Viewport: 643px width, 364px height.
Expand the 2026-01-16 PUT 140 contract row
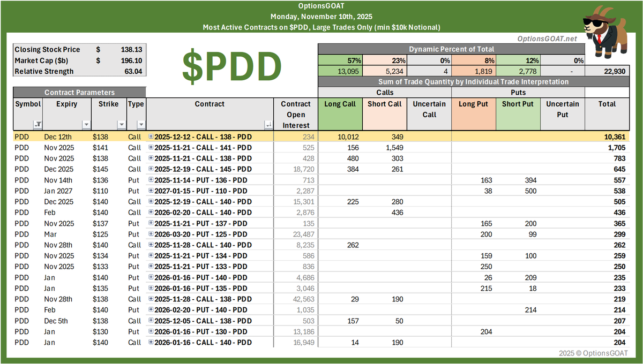[151, 278]
